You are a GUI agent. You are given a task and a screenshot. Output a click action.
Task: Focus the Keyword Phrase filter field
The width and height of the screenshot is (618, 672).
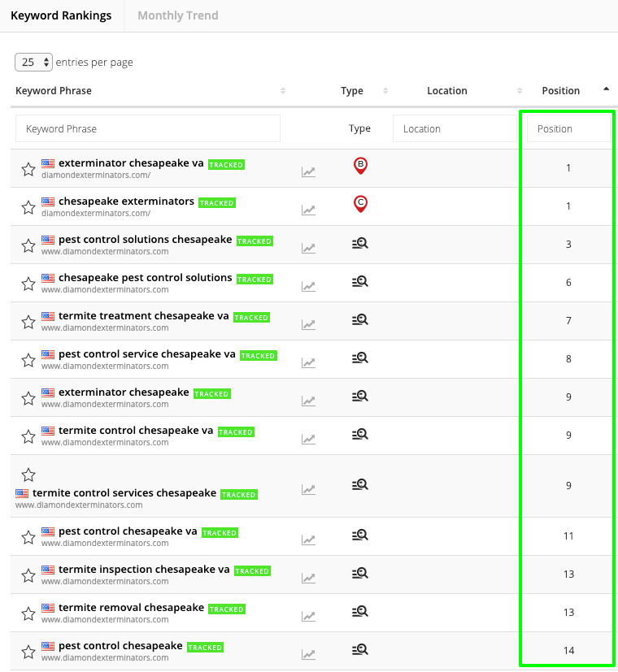(148, 128)
